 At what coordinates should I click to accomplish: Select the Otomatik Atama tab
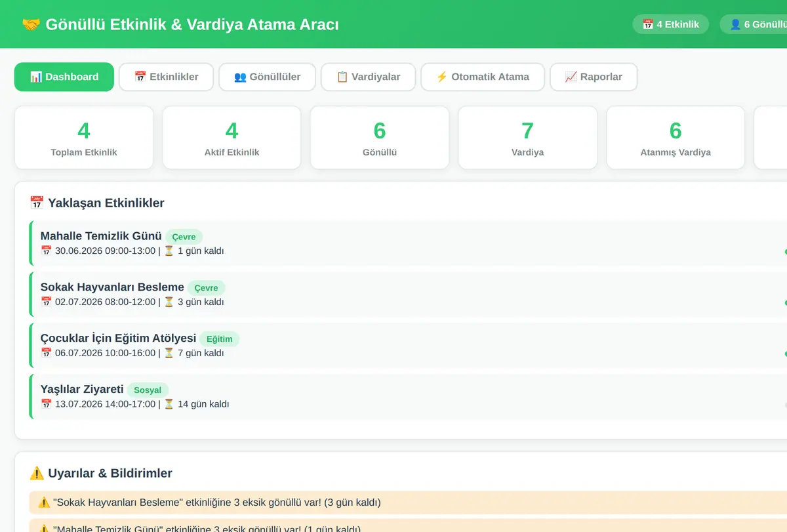(483, 77)
